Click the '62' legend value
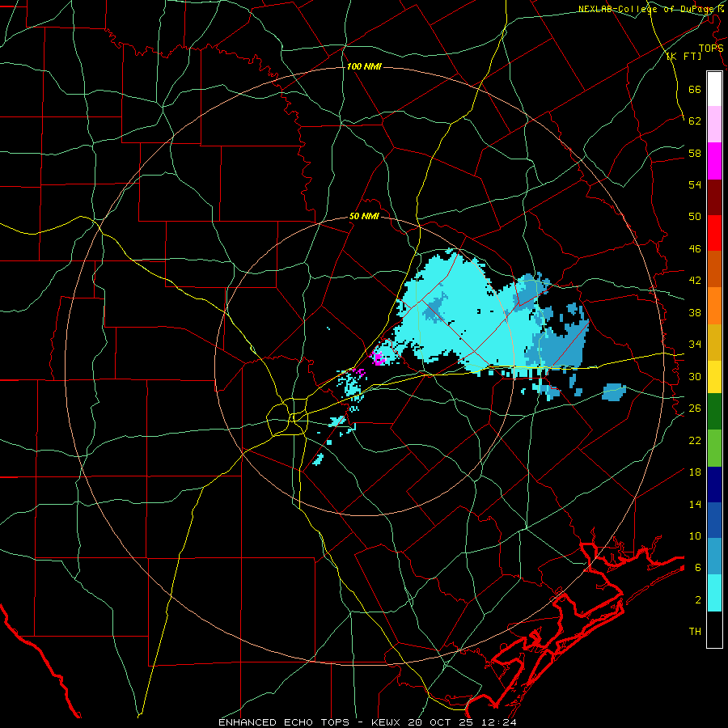This screenshot has width=728, height=728. tap(695, 121)
